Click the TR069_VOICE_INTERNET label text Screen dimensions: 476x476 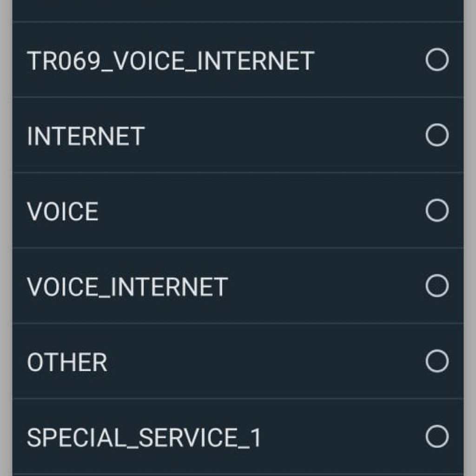[171, 61]
